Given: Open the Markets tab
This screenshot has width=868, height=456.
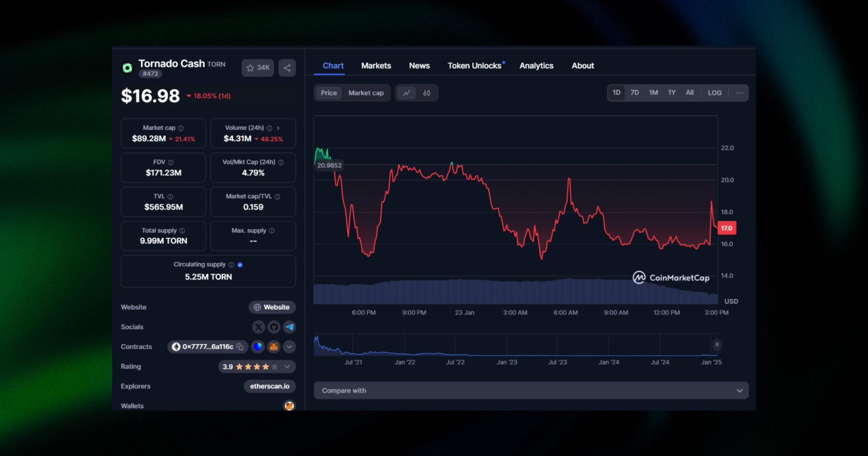Looking at the screenshot, I should (x=376, y=66).
